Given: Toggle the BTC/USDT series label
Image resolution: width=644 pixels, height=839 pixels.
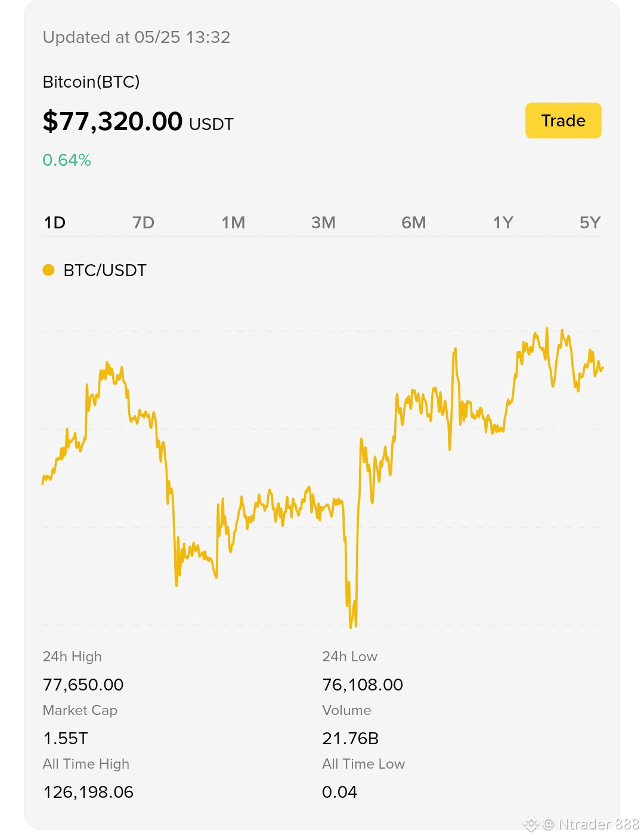Looking at the screenshot, I should click(x=105, y=270).
